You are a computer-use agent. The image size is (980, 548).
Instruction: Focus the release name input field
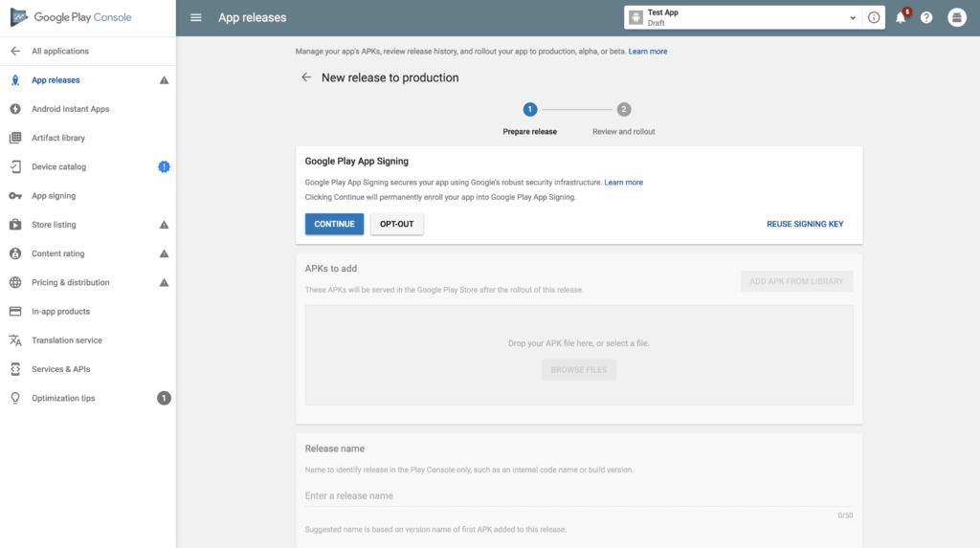pos(565,495)
